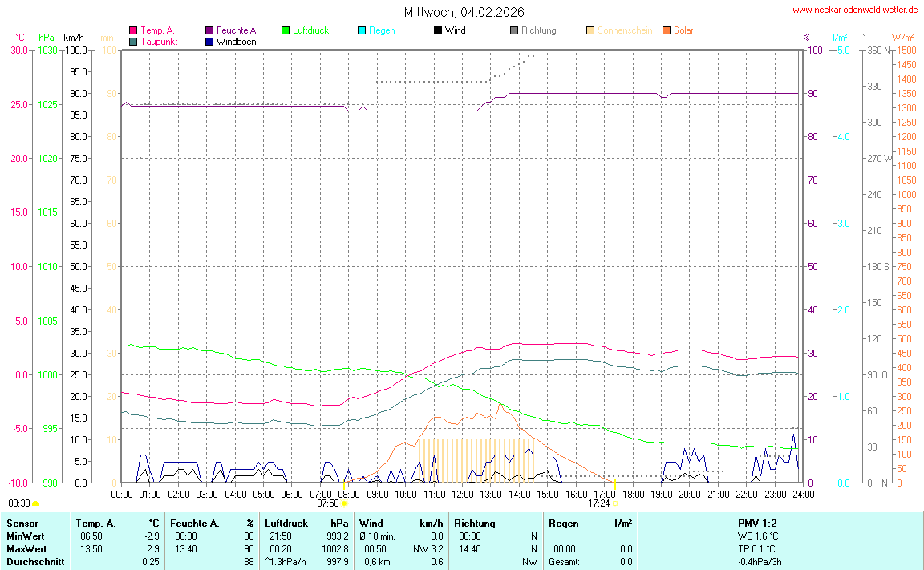Select the Richtung column header in table
The width and height of the screenshot is (924, 570).
(x=476, y=524)
